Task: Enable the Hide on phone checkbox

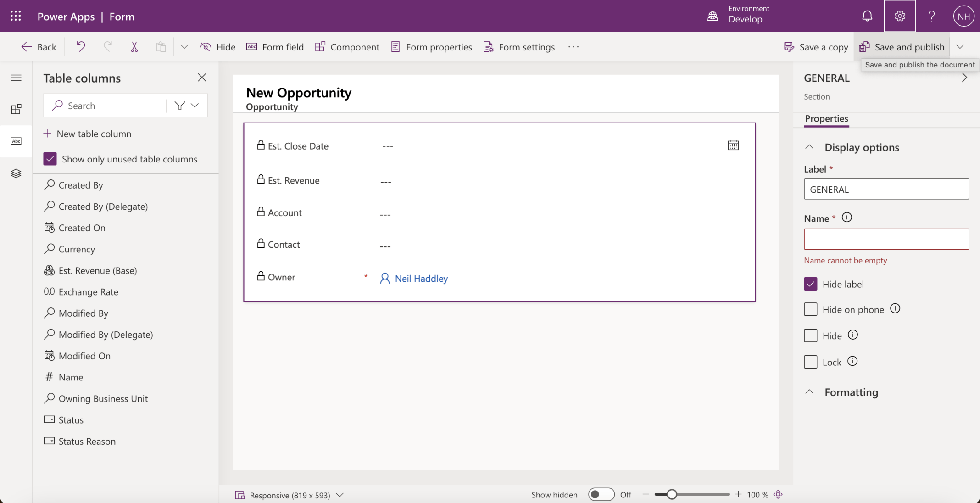Action: (x=810, y=309)
